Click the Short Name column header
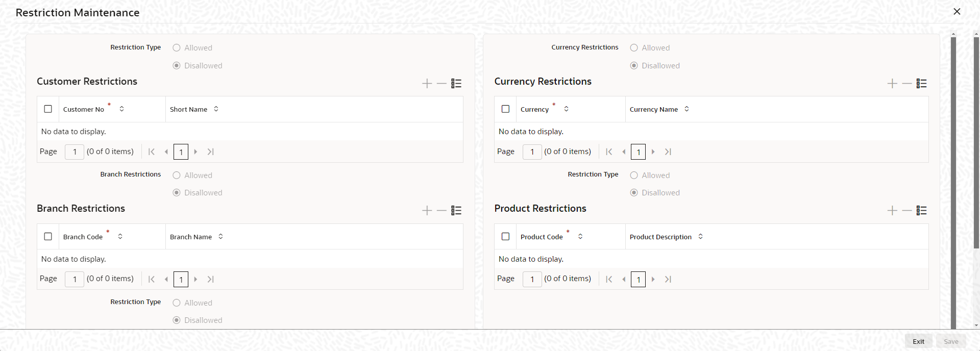The height and width of the screenshot is (351, 980). pyautogui.click(x=188, y=109)
